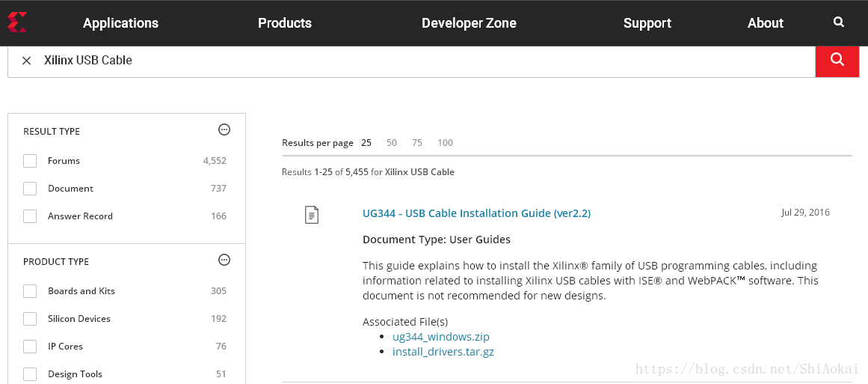Click the IP Cores count 76
The height and width of the screenshot is (384, 868).
click(221, 347)
